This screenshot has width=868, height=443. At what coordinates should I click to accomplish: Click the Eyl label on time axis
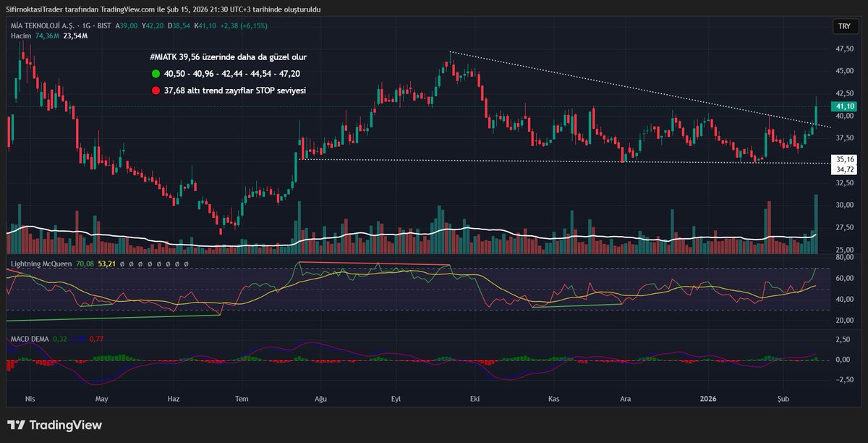[396, 399]
